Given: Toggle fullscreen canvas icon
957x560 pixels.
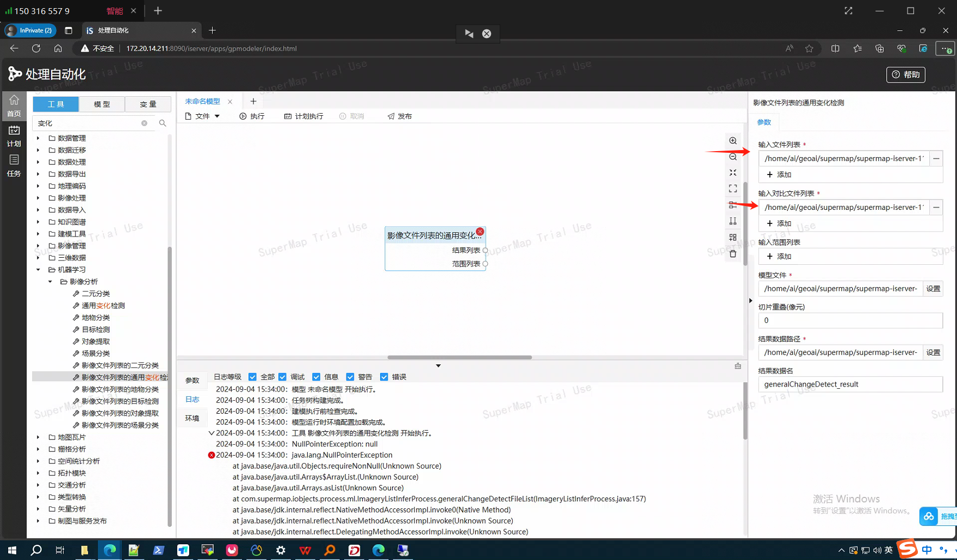Looking at the screenshot, I should click(733, 189).
